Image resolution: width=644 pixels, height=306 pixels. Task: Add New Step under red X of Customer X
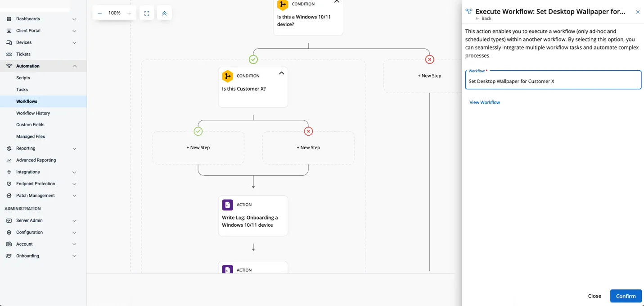(x=308, y=147)
